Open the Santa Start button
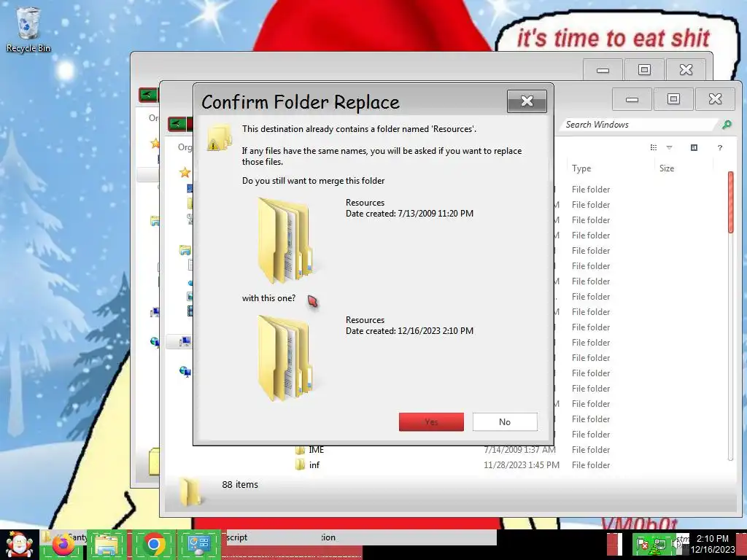747x560 pixels. pos(19,544)
